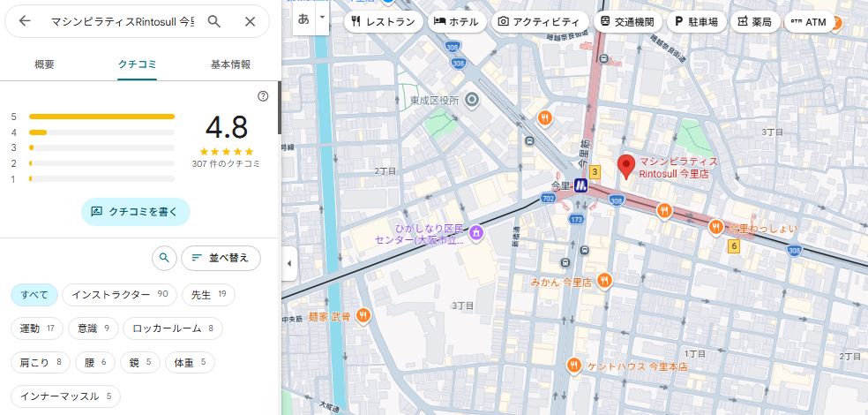The height and width of the screenshot is (415, 868).
Task: Click the みかん 今里店 restaurant marker
Action: (x=604, y=280)
